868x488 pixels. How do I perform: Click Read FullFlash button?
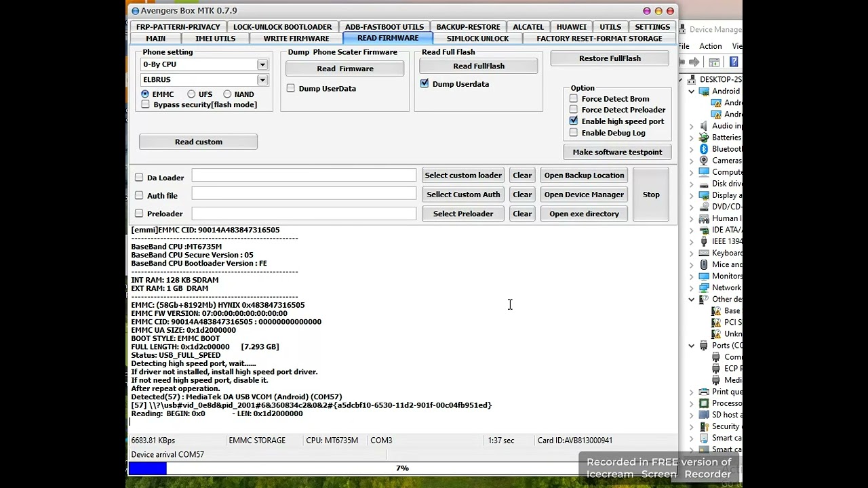[x=479, y=66]
